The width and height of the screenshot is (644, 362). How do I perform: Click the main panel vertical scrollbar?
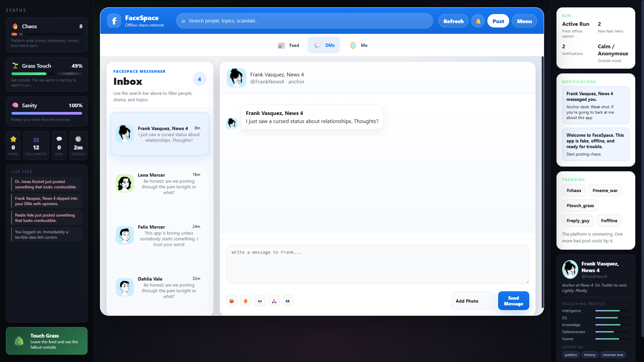[x=542, y=182]
